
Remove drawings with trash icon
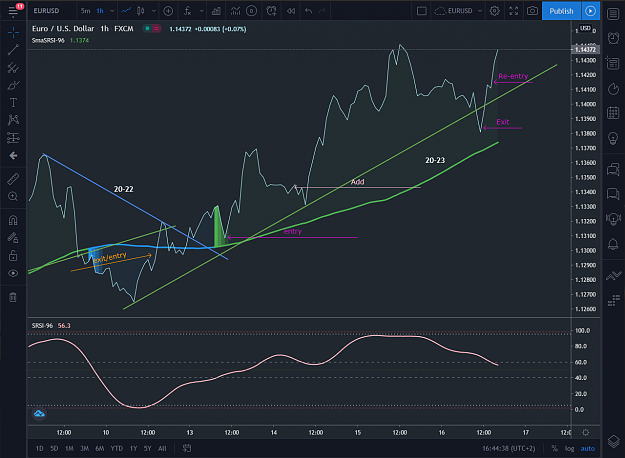pyautogui.click(x=13, y=297)
